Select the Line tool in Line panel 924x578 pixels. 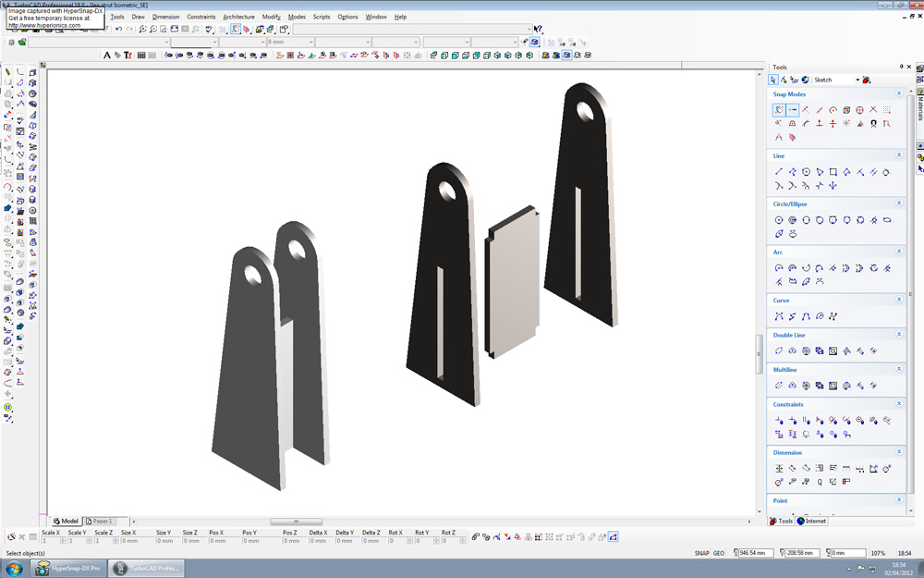point(779,172)
